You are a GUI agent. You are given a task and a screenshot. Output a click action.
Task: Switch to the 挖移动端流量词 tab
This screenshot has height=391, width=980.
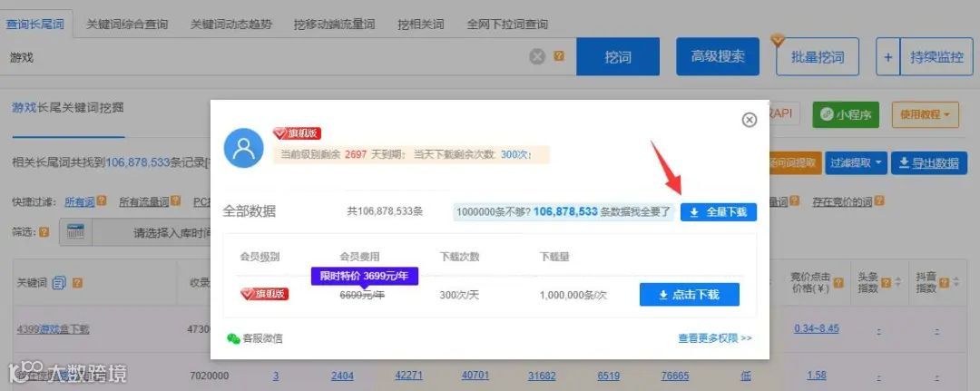(334, 25)
